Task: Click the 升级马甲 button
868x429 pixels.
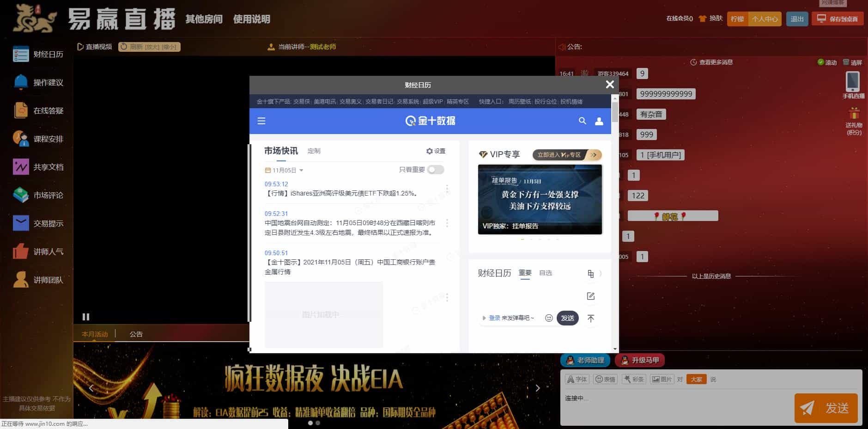Action: click(640, 360)
